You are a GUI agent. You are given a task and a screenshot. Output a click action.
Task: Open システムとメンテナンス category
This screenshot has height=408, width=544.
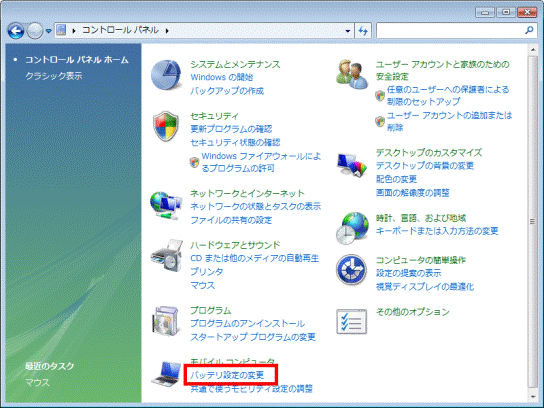[x=235, y=64]
